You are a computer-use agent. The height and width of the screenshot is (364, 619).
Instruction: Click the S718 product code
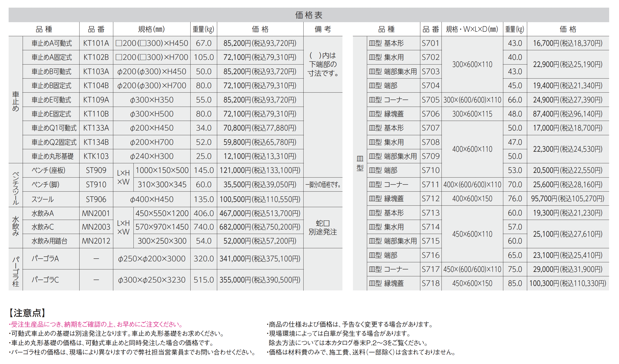coord(430,283)
